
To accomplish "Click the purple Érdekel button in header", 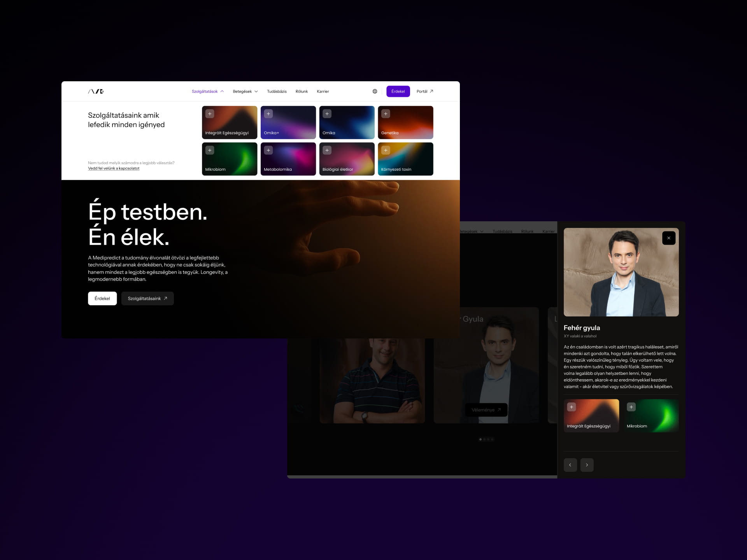I will [x=398, y=91].
